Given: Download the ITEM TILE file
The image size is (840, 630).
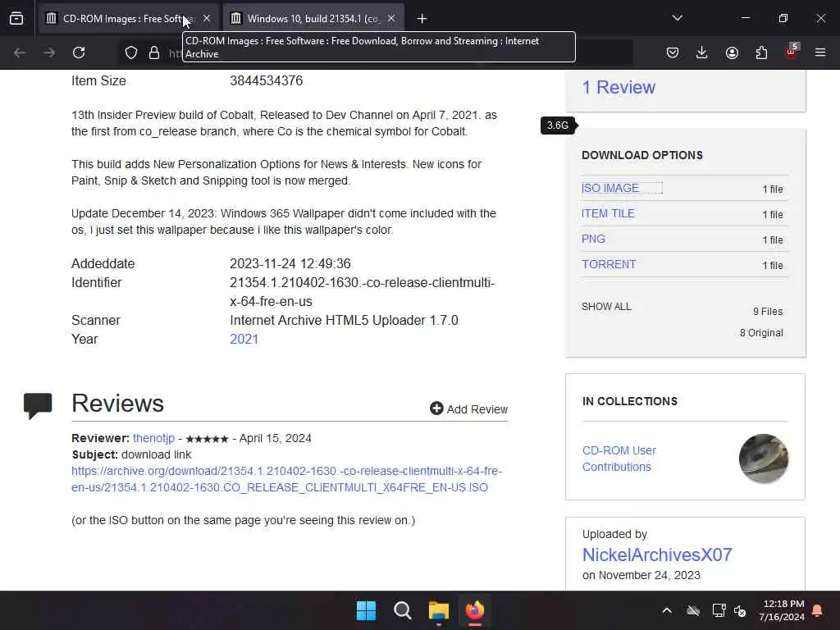Looking at the screenshot, I should [x=608, y=213].
